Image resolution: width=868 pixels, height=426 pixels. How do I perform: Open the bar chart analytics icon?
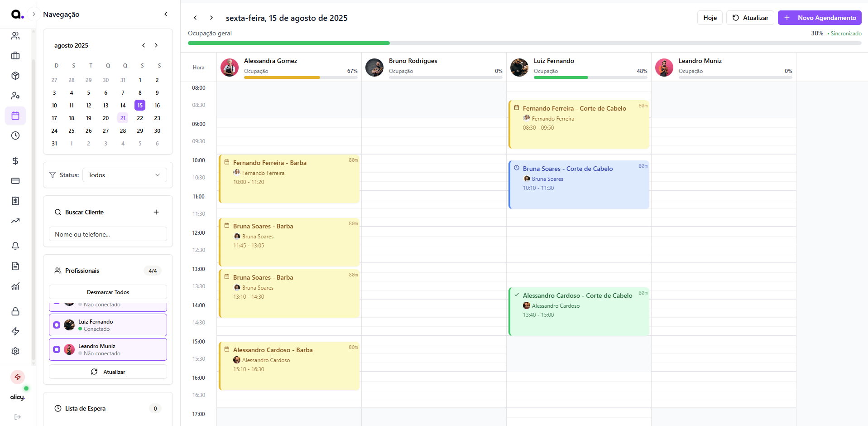[x=15, y=286]
